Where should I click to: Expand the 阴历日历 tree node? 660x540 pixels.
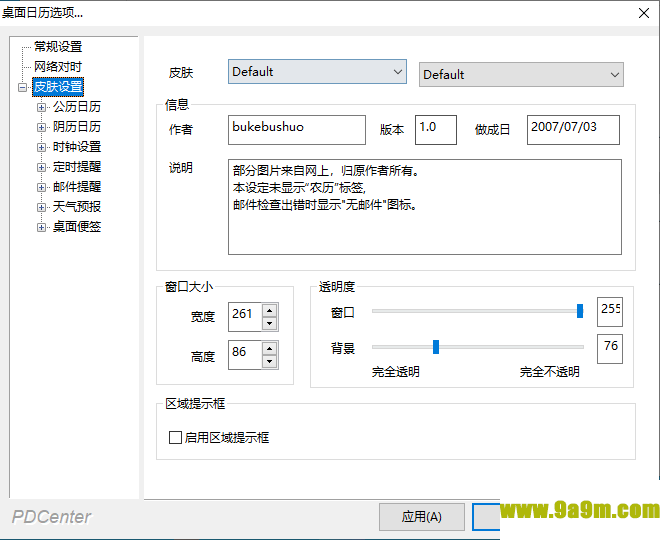(41, 127)
